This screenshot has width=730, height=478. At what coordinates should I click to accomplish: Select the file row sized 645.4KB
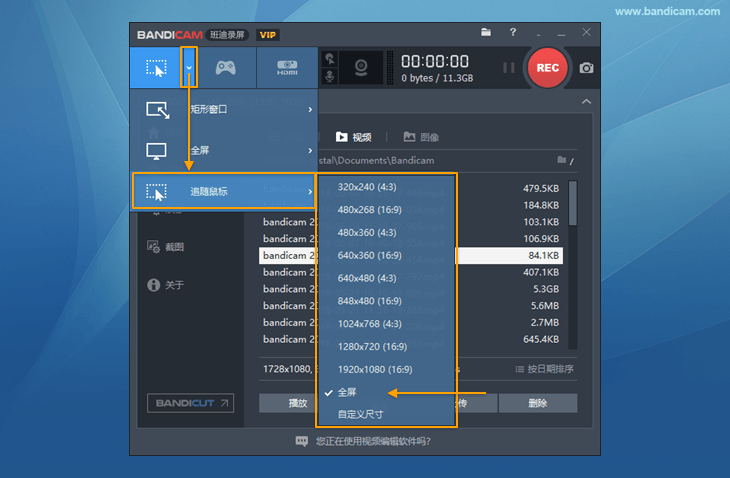point(411,339)
